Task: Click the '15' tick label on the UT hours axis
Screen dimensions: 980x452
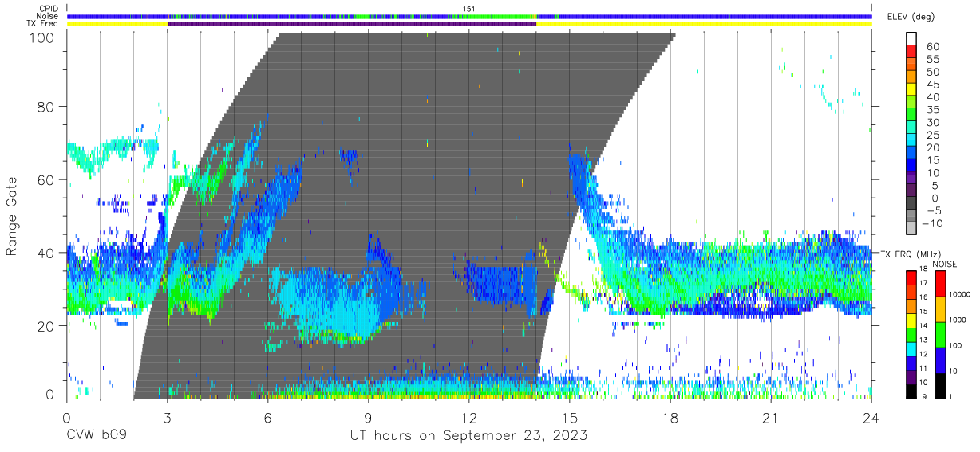Action: 570,418
